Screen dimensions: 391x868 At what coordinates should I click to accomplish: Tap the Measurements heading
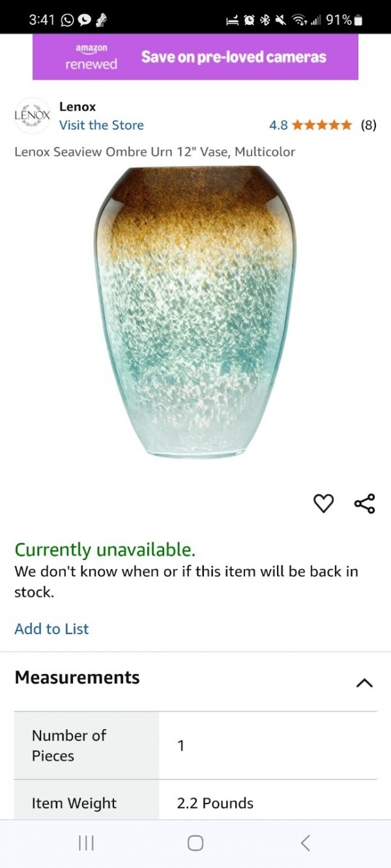click(x=77, y=677)
